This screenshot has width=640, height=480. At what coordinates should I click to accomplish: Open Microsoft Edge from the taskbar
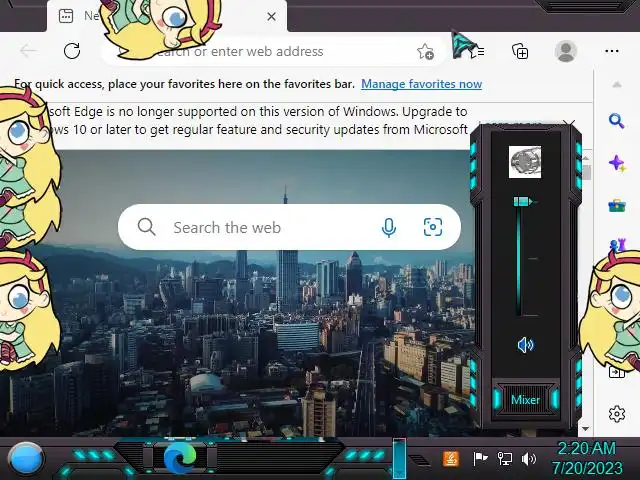(180, 458)
